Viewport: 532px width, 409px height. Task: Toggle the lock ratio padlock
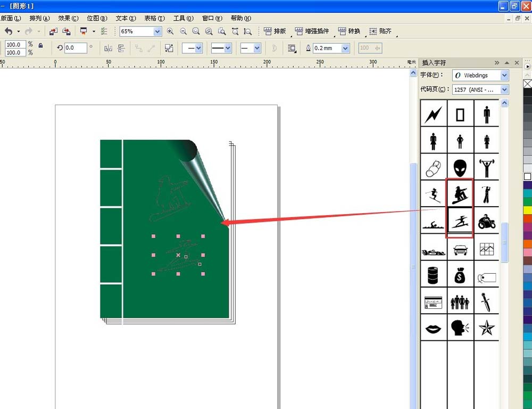tap(40, 45)
